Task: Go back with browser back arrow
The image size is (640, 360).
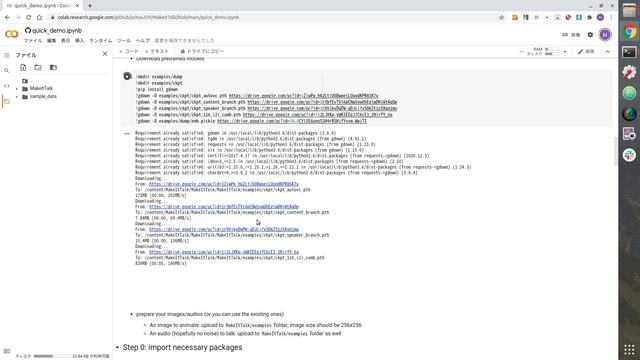Action: (x=7, y=17)
